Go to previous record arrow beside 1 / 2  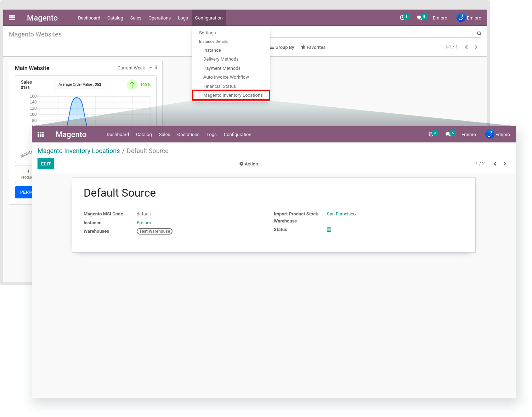coord(495,164)
